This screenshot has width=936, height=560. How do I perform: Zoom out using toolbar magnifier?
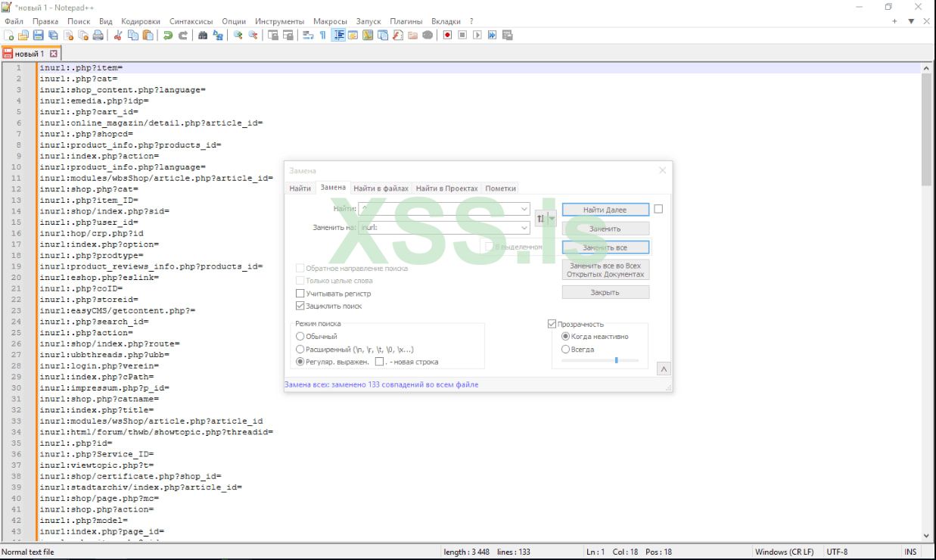pyautogui.click(x=253, y=35)
